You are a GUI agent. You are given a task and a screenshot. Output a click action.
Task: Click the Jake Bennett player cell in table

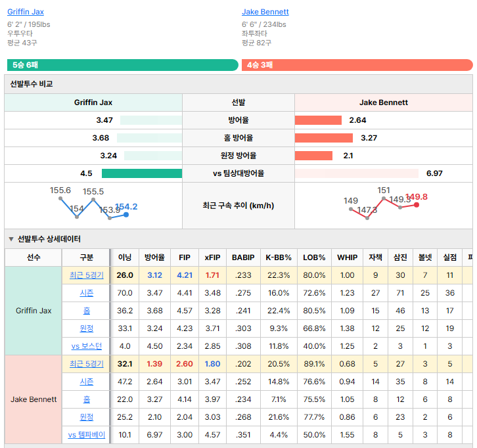click(34, 399)
